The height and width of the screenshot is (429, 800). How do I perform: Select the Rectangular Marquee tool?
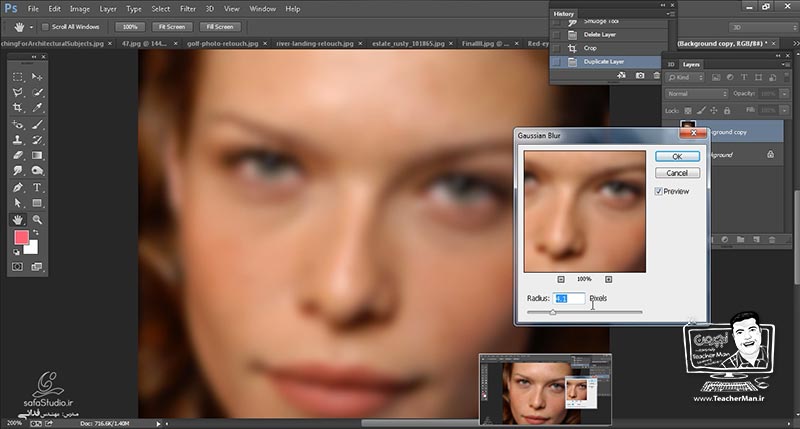[18, 77]
